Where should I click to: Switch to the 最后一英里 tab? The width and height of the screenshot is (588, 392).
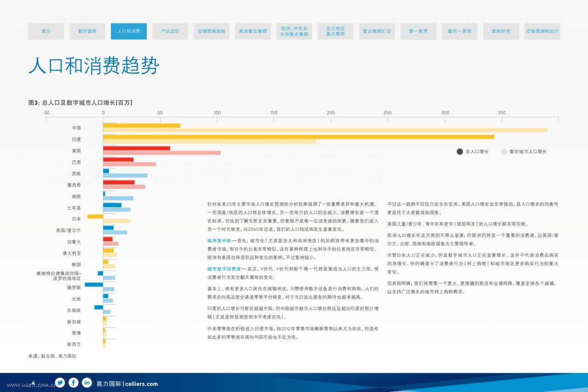pyautogui.click(x=460, y=31)
